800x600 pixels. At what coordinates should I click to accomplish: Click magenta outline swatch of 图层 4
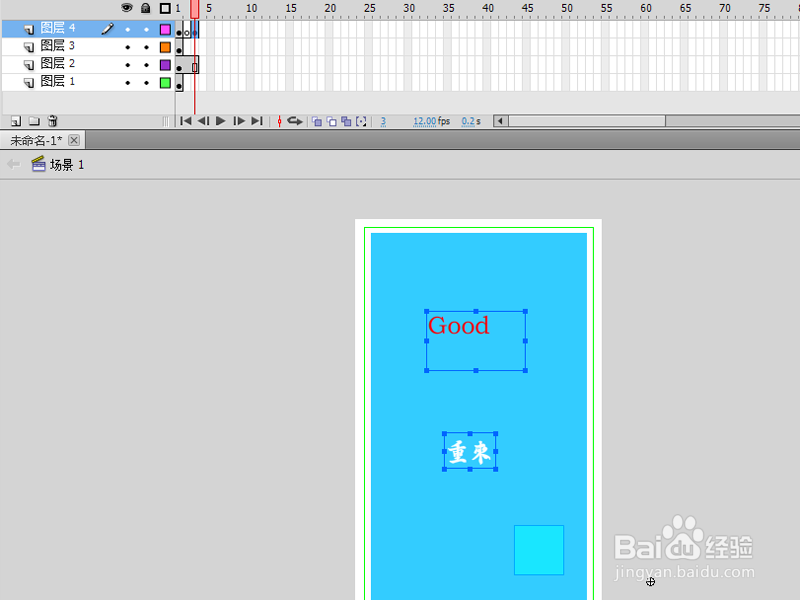(x=165, y=30)
